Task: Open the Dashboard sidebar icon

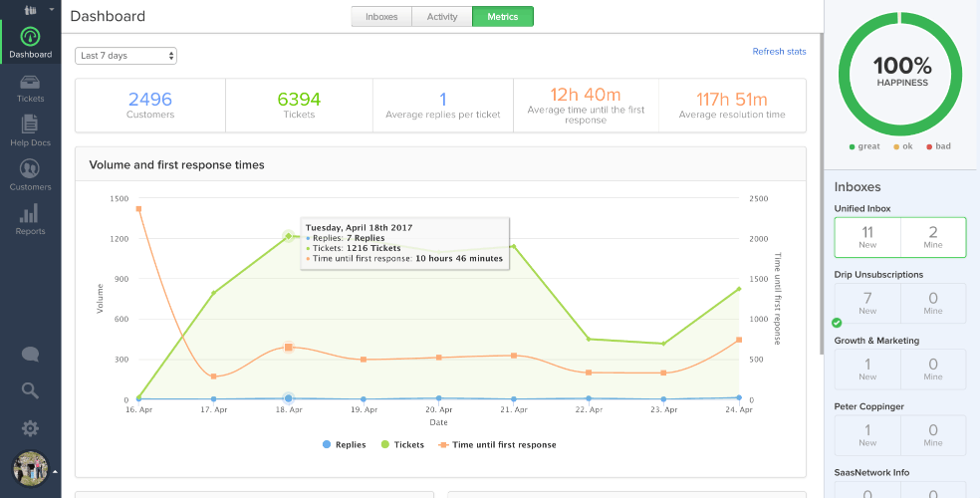Action: coord(30,38)
